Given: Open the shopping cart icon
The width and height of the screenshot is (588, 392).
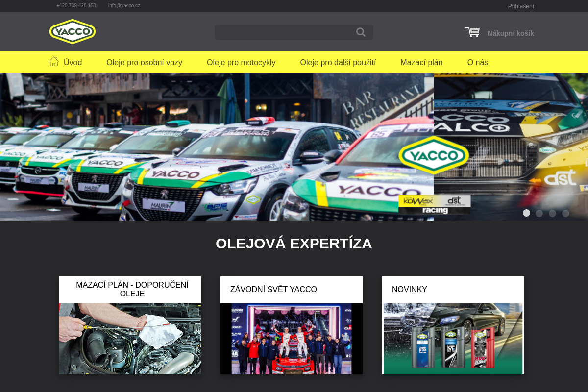Looking at the screenshot, I should click(x=472, y=32).
